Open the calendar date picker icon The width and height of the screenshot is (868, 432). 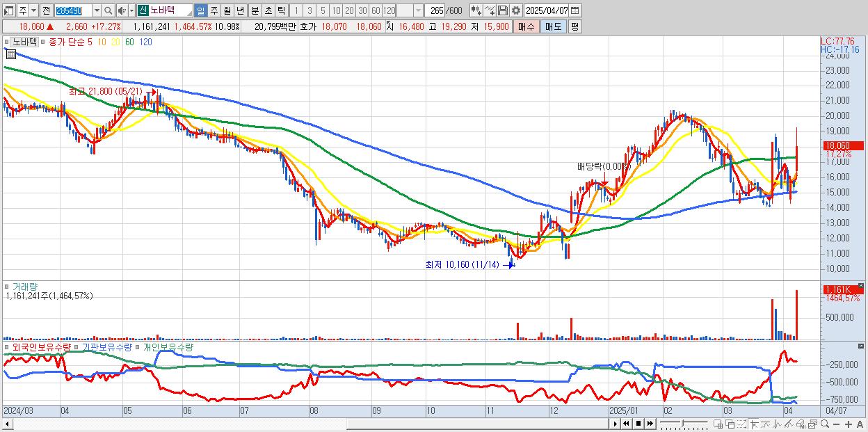tap(574, 10)
